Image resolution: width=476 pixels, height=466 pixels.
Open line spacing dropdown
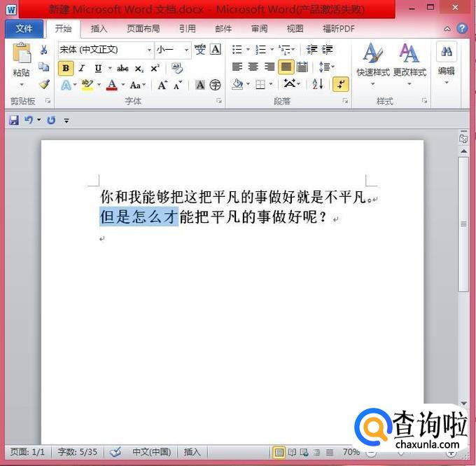tap(327, 67)
